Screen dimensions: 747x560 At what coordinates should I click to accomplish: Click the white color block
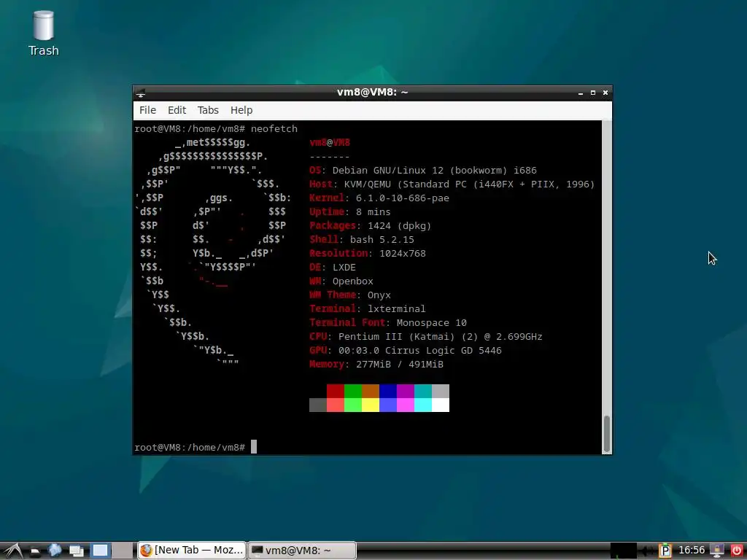441,405
